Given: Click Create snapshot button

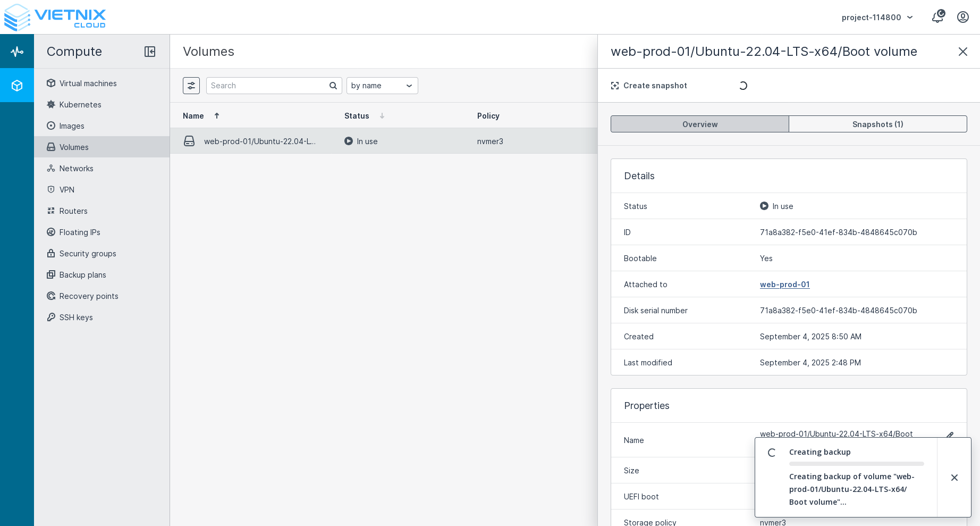Looking at the screenshot, I should [x=649, y=86].
